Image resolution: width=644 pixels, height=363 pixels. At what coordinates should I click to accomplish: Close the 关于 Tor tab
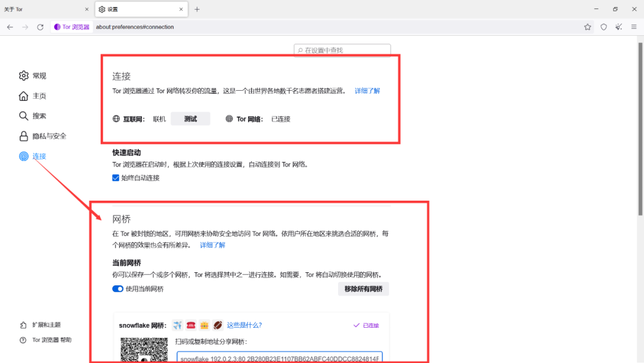(x=86, y=9)
